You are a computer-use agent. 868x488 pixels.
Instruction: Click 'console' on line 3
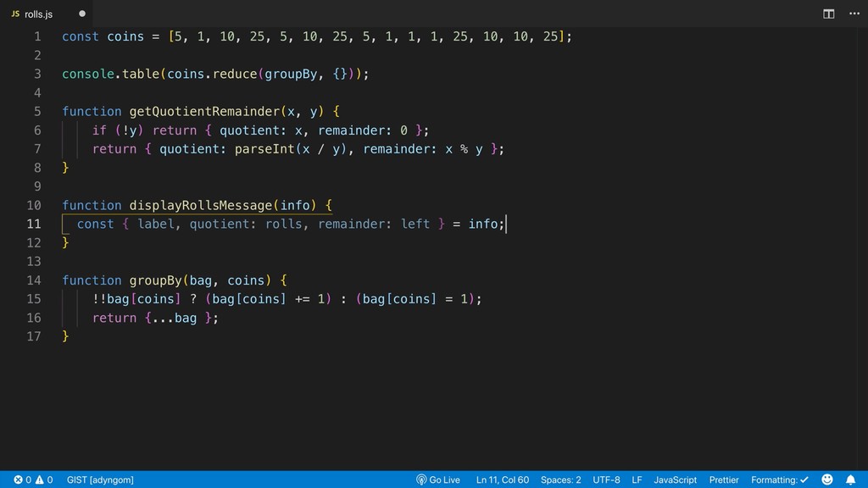point(88,74)
